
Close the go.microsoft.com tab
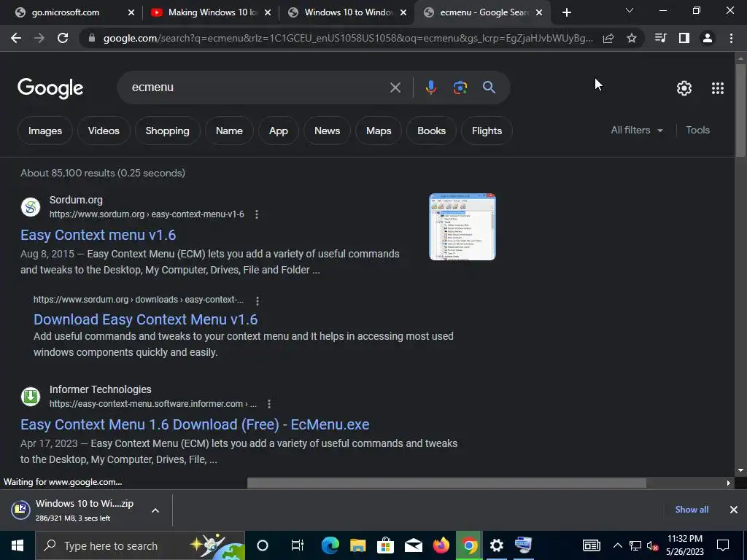point(131,13)
